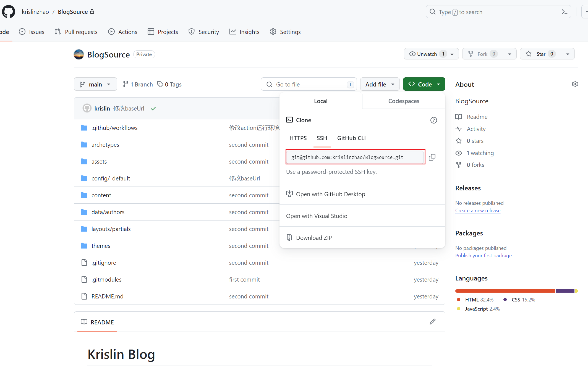Viewport: 588px width, 370px height.
Task: Open the .github/workflows folder
Action: (114, 128)
